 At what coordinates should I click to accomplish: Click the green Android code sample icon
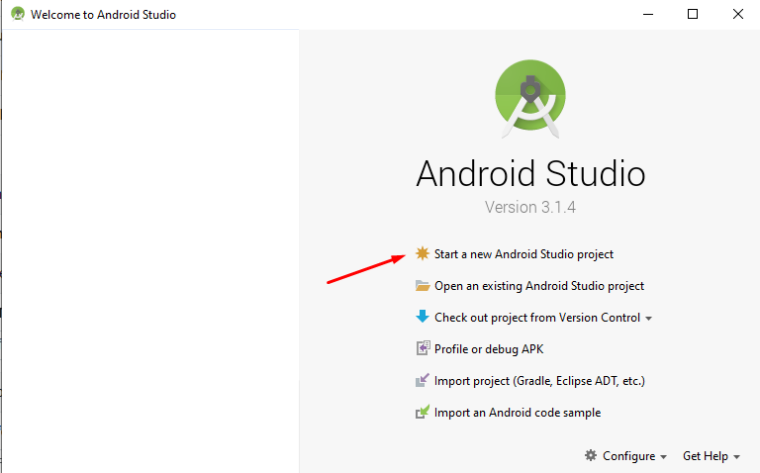(x=422, y=412)
